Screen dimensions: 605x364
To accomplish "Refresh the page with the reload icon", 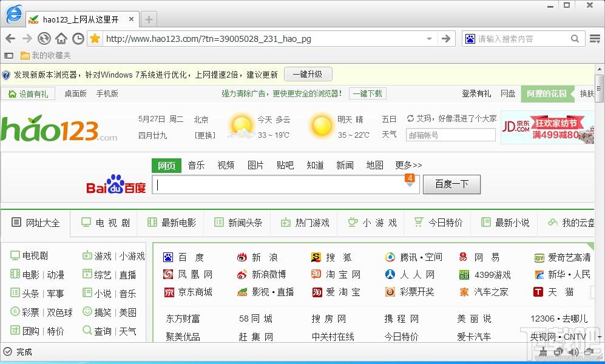I will click(x=44, y=39).
